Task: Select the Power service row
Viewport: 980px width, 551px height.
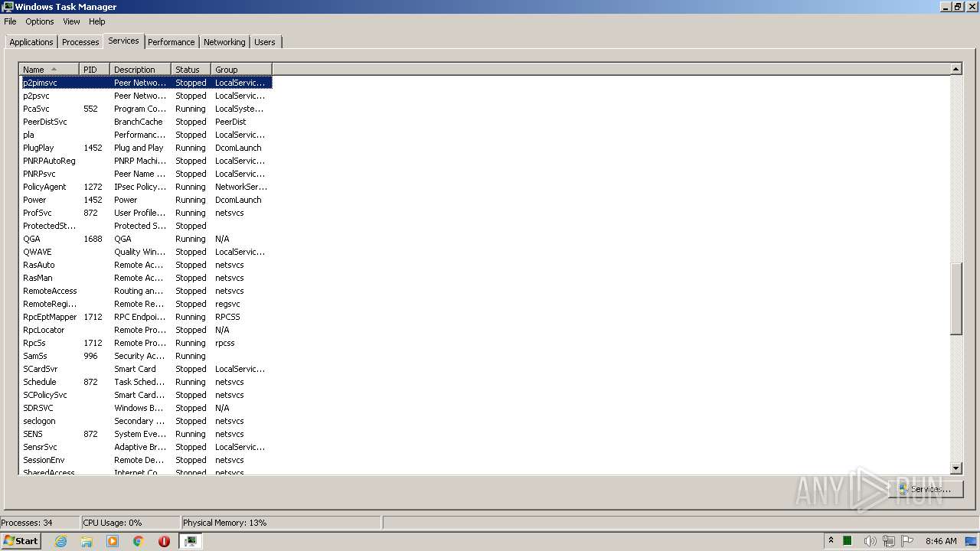Action: click(x=145, y=200)
